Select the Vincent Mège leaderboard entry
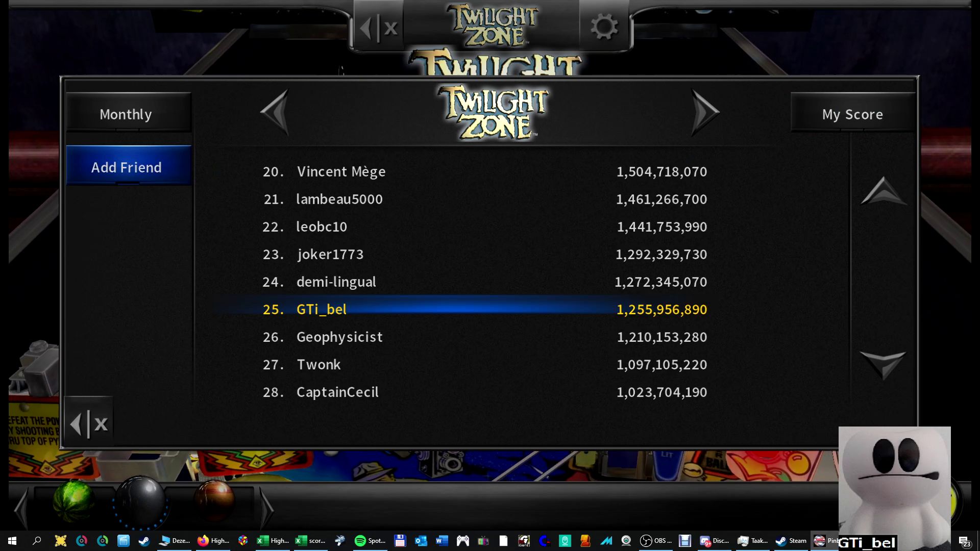Viewport: 980px width, 551px height. pos(485,171)
